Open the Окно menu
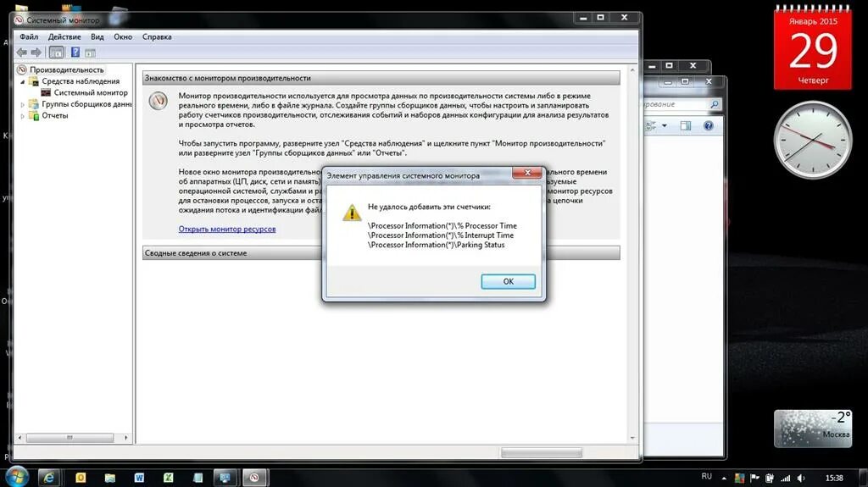Screen dimensions: 868x487 pyautogui.click(x=123, y=36)
